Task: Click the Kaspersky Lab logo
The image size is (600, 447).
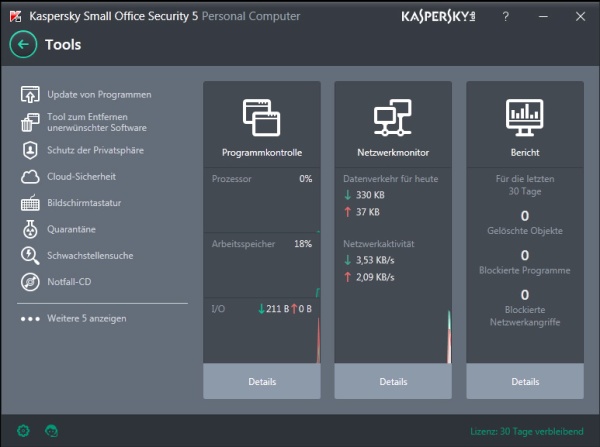Action: [438, 16]
